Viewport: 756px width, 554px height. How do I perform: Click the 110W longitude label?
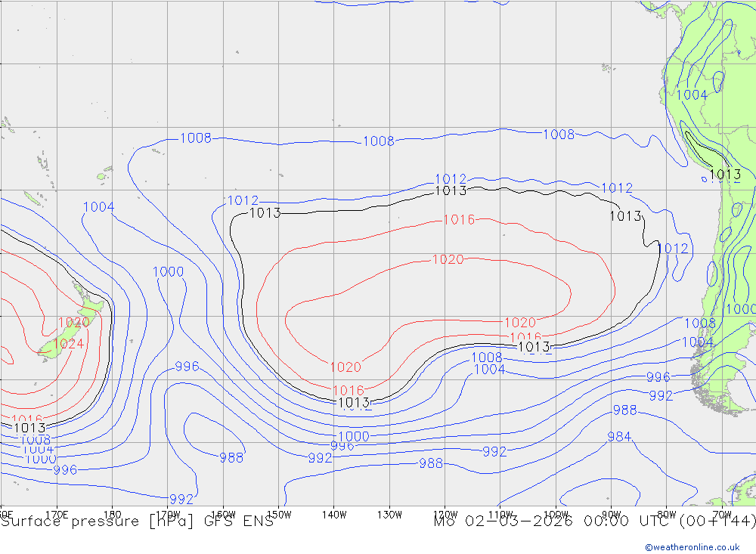click(500, 515)
